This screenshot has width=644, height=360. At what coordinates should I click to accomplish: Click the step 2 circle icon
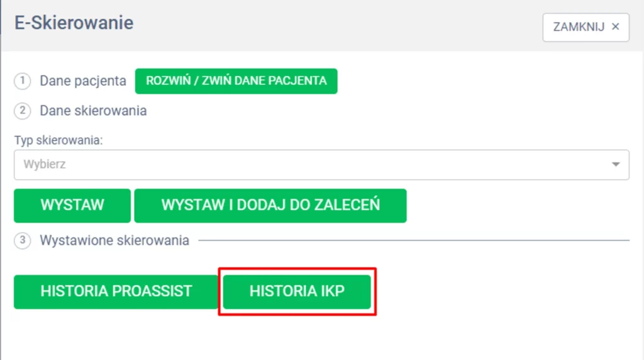(23, 111)
